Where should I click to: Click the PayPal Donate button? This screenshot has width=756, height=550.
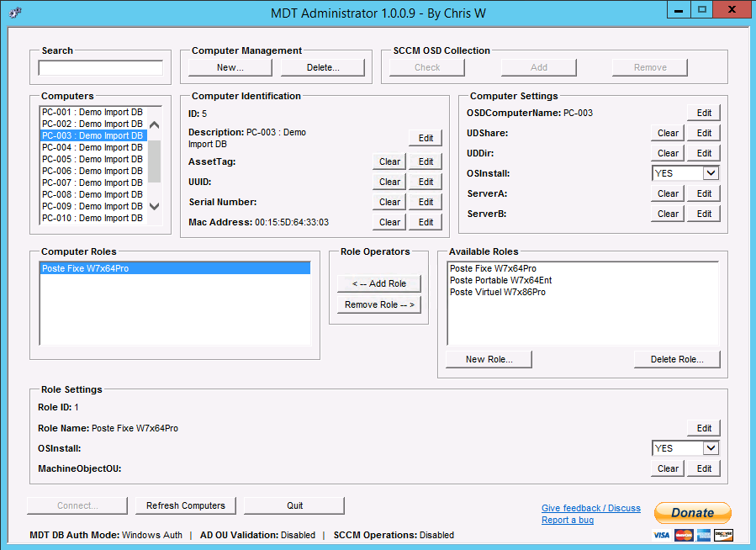pos(692,512)
